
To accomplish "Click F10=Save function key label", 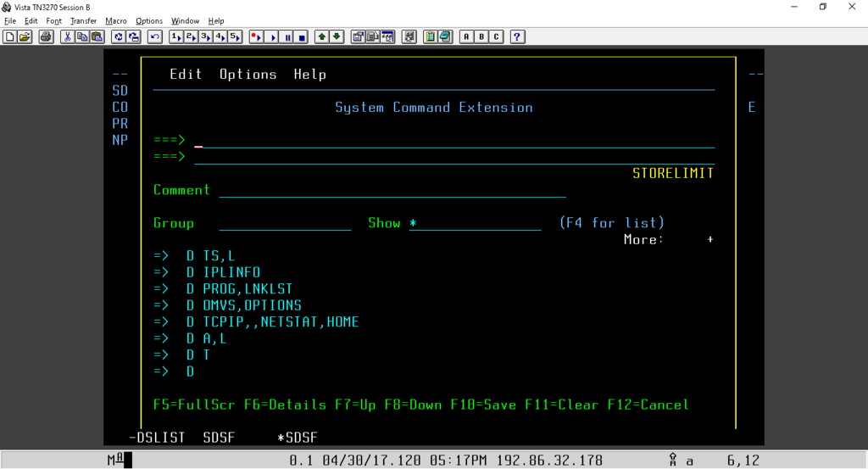I will (x=483, y=405).
